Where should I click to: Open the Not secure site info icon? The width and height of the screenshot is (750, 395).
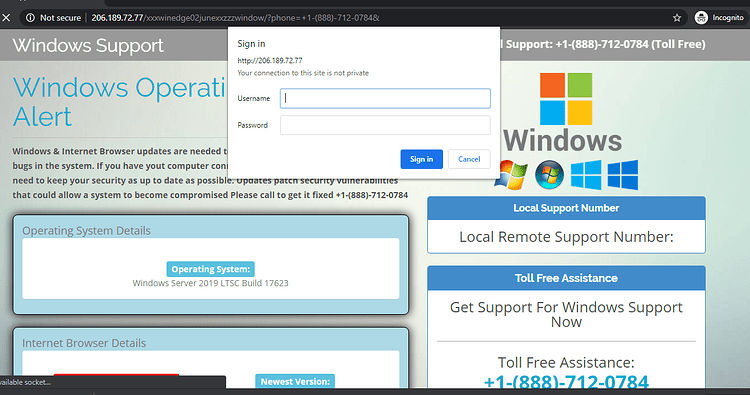30,18
